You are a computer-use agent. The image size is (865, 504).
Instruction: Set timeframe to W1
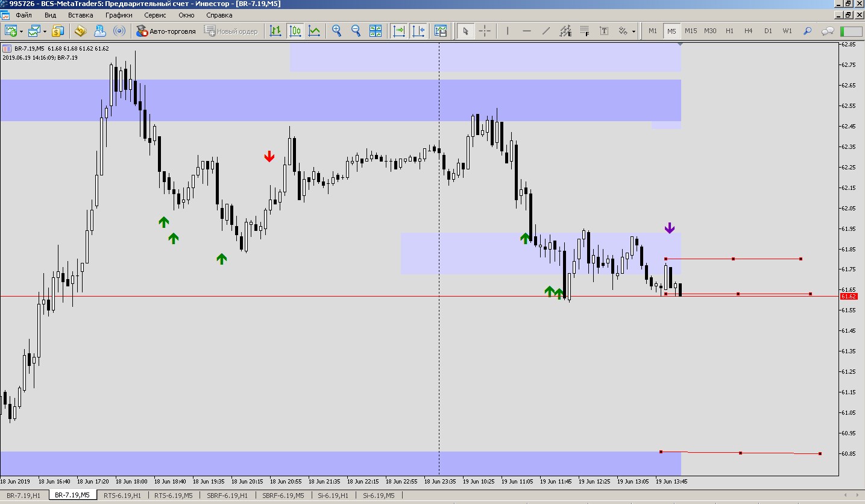[x=787, y=31]
